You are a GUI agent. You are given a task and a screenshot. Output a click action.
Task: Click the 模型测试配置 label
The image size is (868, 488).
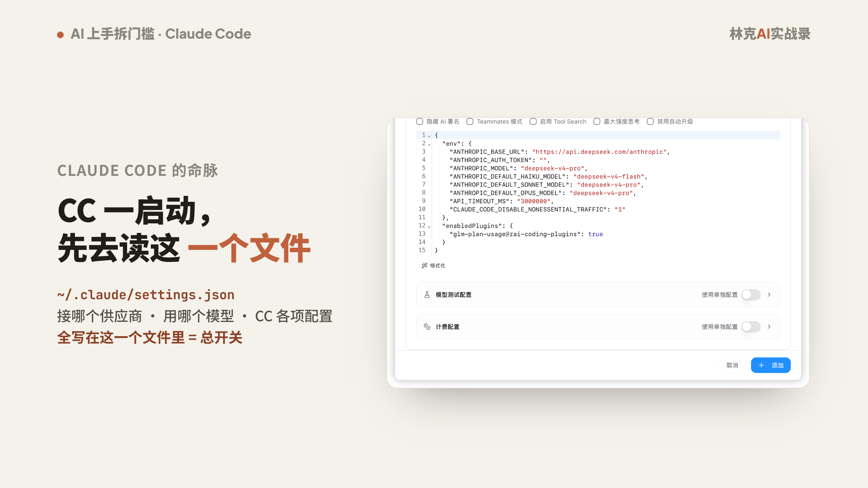[x=454, y=295]
